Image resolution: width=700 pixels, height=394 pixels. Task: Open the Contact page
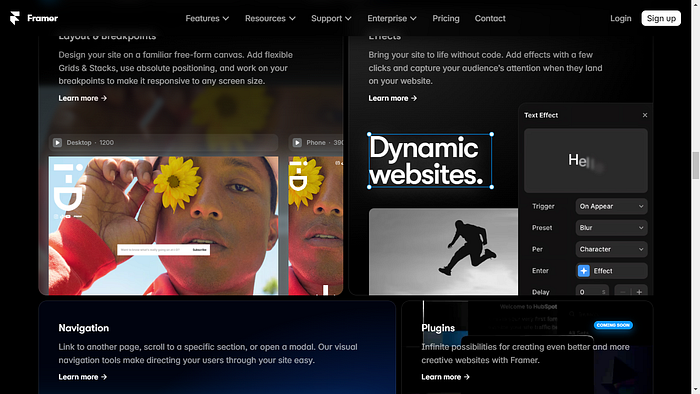tap(490, 18)
